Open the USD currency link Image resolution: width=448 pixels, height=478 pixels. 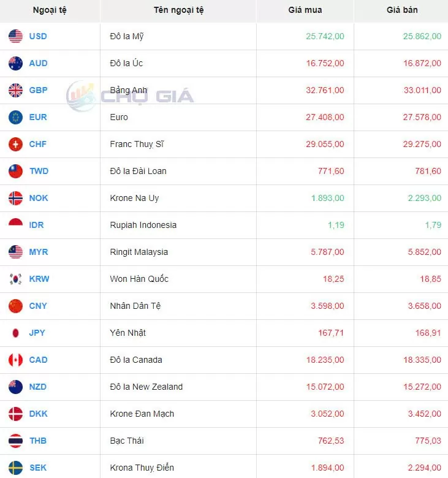(38, 36)
